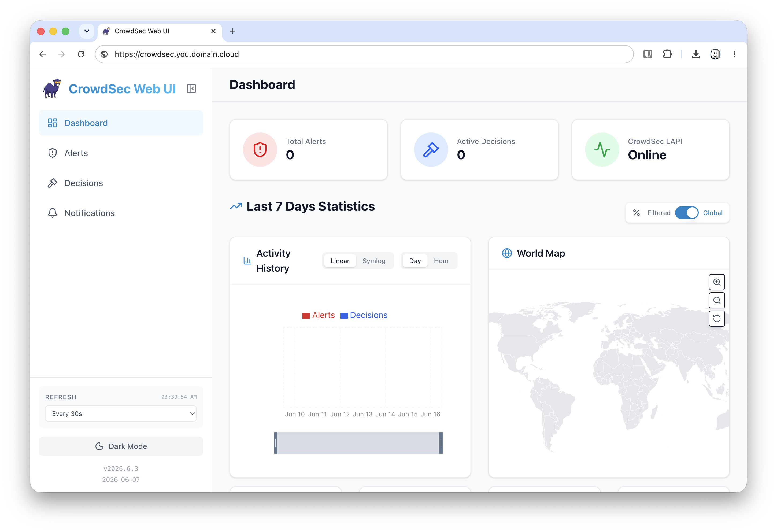This screenshot has height=532, width=777.
Task: Open the Bitwarden shield extension icon
Action: (648, 54)
